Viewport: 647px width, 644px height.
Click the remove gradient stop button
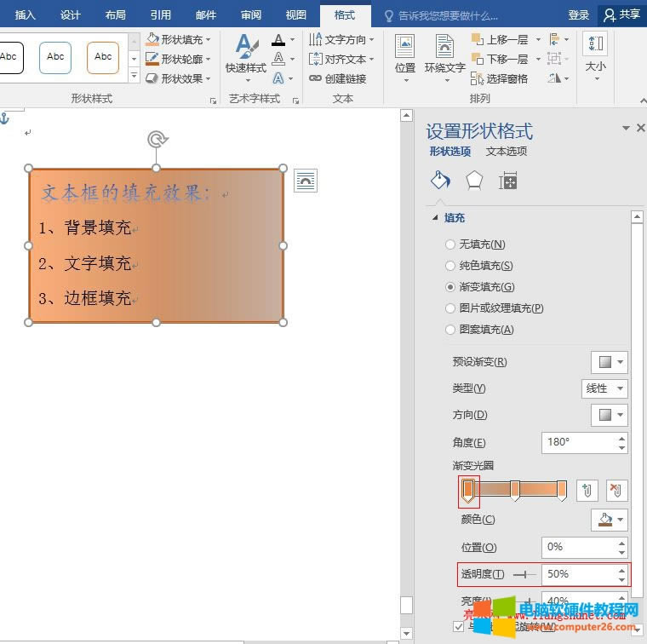click(x=616, y=490)
